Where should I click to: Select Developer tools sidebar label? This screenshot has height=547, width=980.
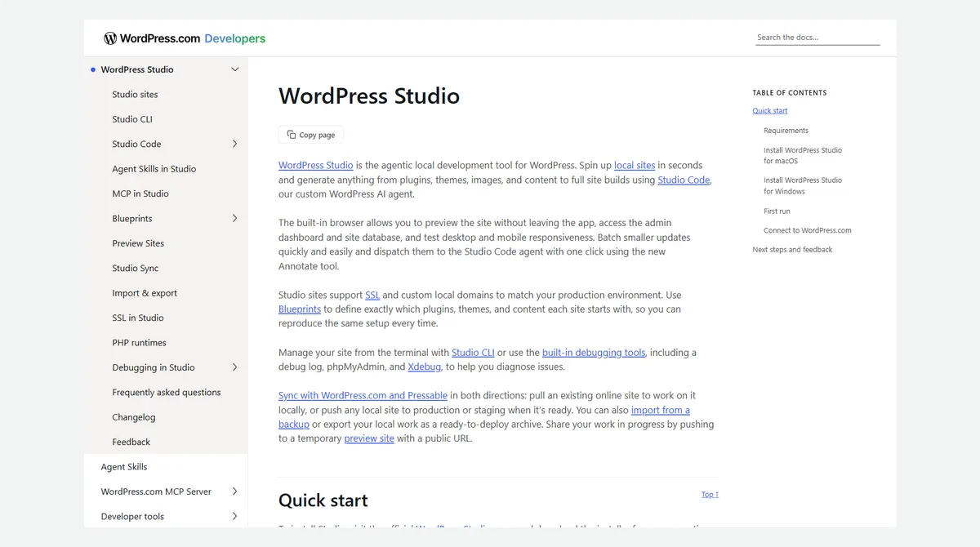(x=132, y=516)
